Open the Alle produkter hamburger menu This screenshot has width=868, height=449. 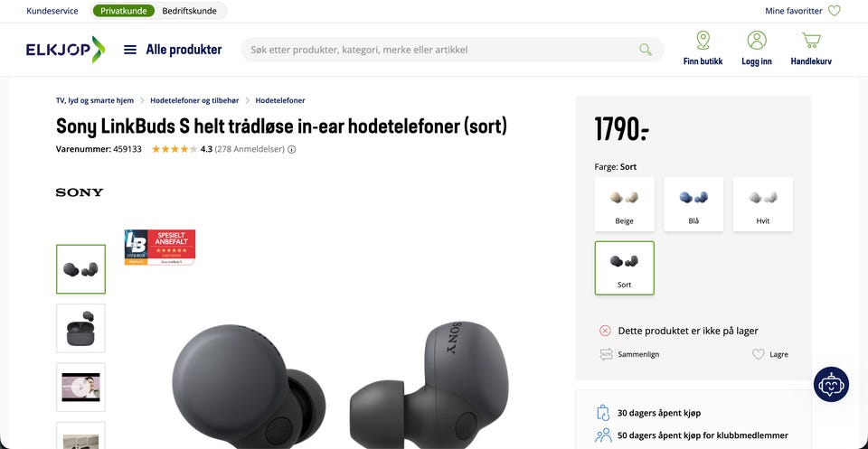[x=130, y=50]
